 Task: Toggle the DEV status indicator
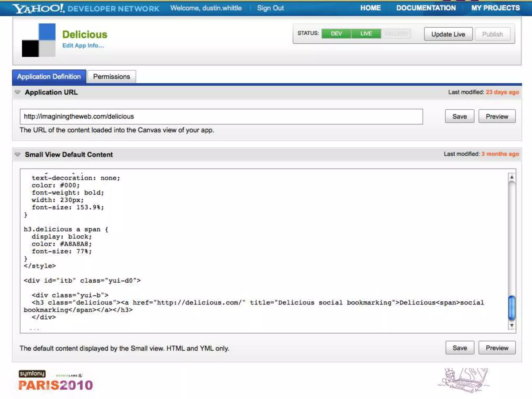pos(336,34)
